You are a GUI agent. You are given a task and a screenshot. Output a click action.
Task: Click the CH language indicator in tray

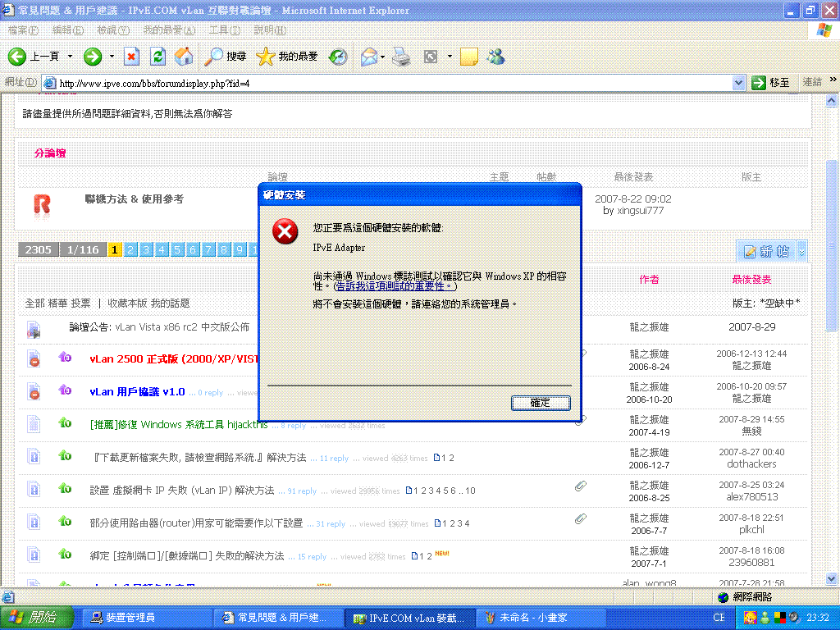[x=719, y=618]
